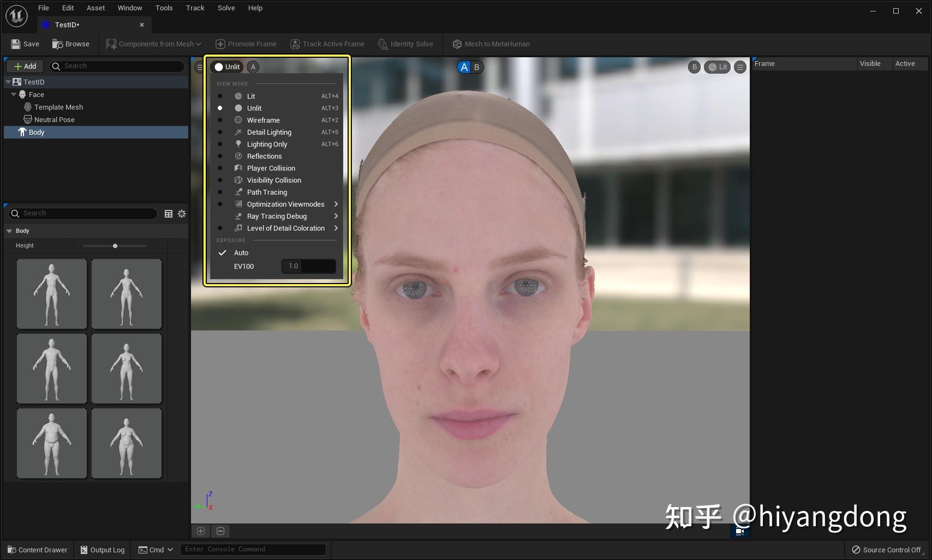This screenshot has width=932, height=560.
Task: Open the Content Drawer
Action: click(x=37, y=550)
